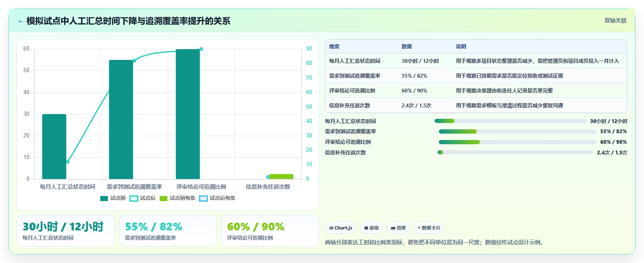Click the line point at 每月人工汇总状态时间
Image resolution: width=644 pixels, height=263 pixels.
point(67,162)
